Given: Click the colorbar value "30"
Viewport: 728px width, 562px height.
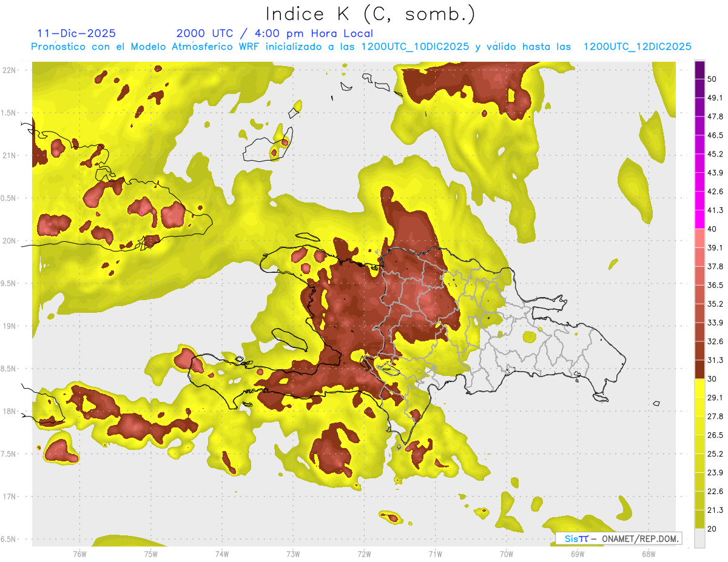Looking at the screenshot, I should [713, 380].
